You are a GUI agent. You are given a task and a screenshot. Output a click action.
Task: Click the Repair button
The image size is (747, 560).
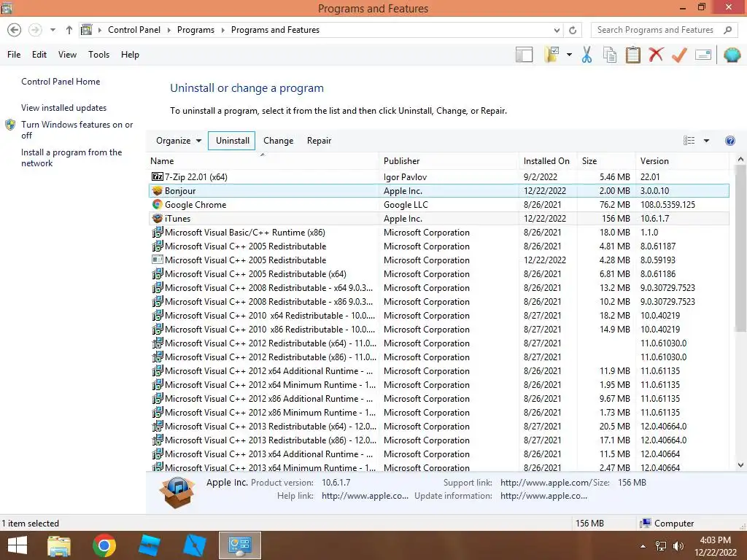tap(319, 141)
